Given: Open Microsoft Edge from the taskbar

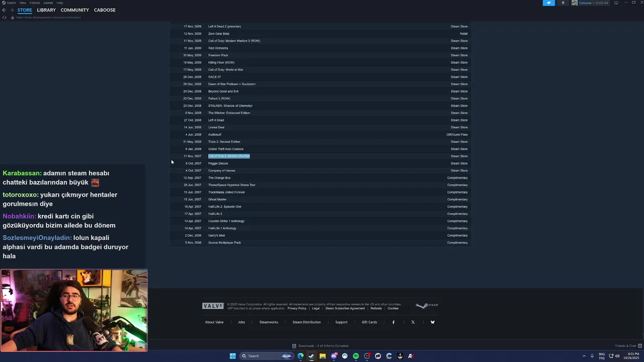Looking at the screenshot, I should pyautogui.click(x=300, y=356).
